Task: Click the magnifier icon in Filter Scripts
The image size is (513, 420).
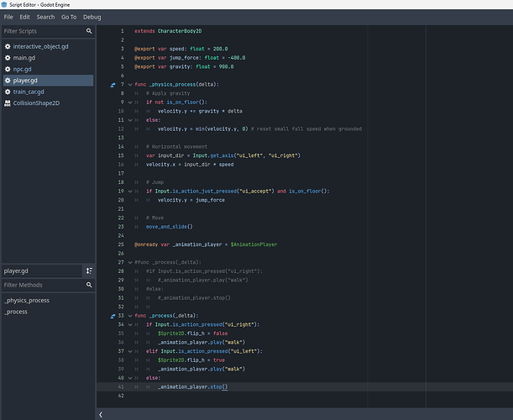Action: click(89, 31)
